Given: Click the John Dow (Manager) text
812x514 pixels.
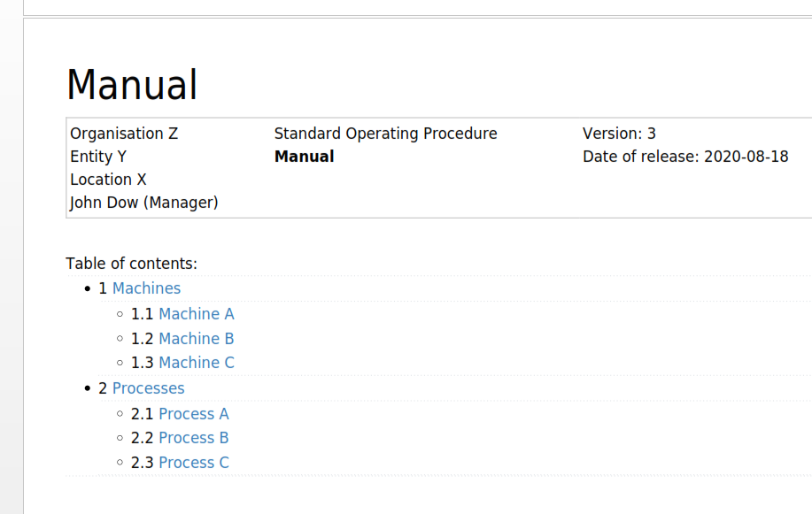Looking at the screenshot, I should click(x=144, y=203).
